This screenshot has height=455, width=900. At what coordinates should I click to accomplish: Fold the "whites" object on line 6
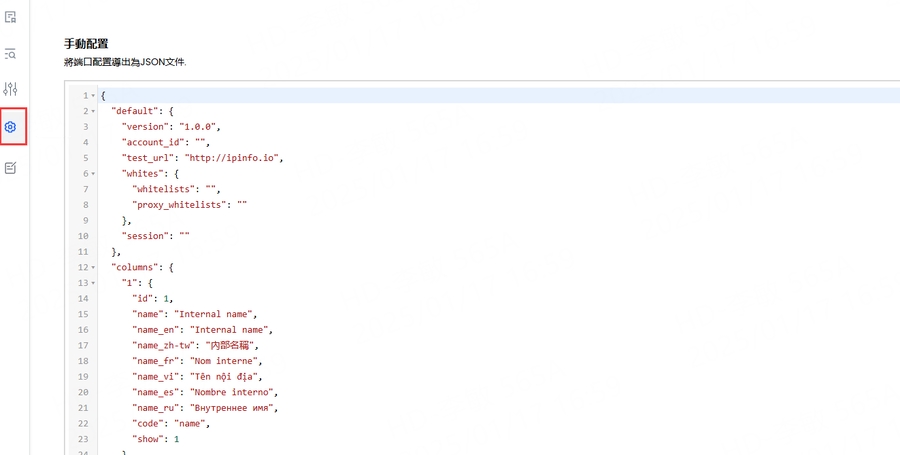93,174
